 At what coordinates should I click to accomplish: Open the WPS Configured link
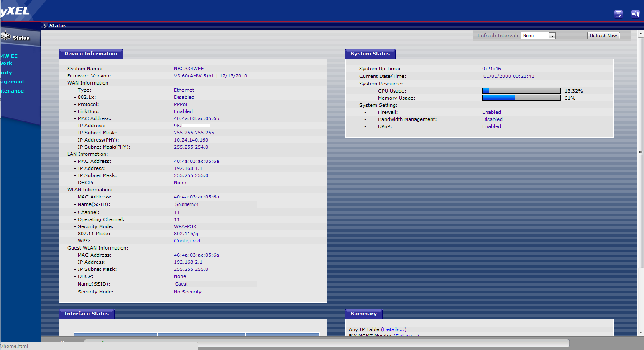(x=187, y=241)
